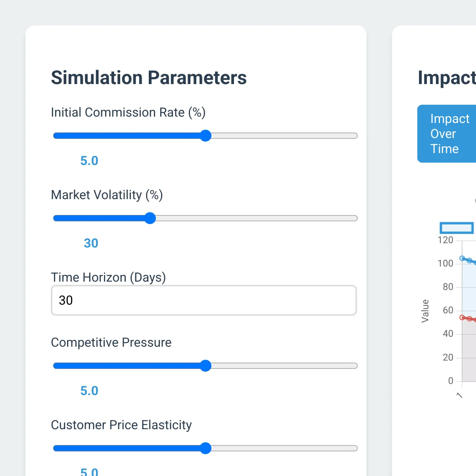Click the 5.0 value under Competitive Pressure
The height and width of the screenshot is (476, 476).
tap(89, 391)
